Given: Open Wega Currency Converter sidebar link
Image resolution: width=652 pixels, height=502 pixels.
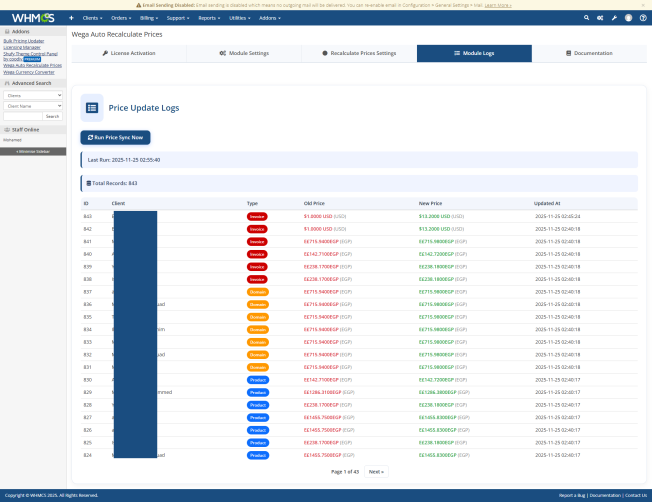Looking at the screenshot, I should click(30, 72).
